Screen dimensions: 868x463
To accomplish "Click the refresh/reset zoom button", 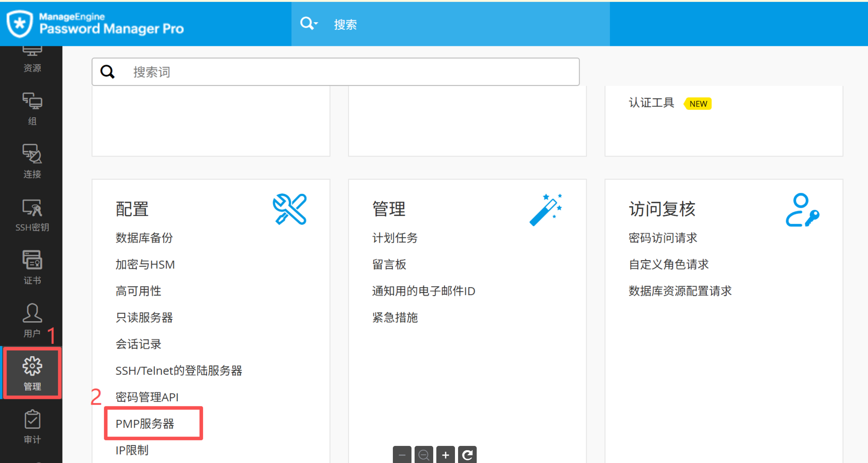I will [x=467, y=454].
